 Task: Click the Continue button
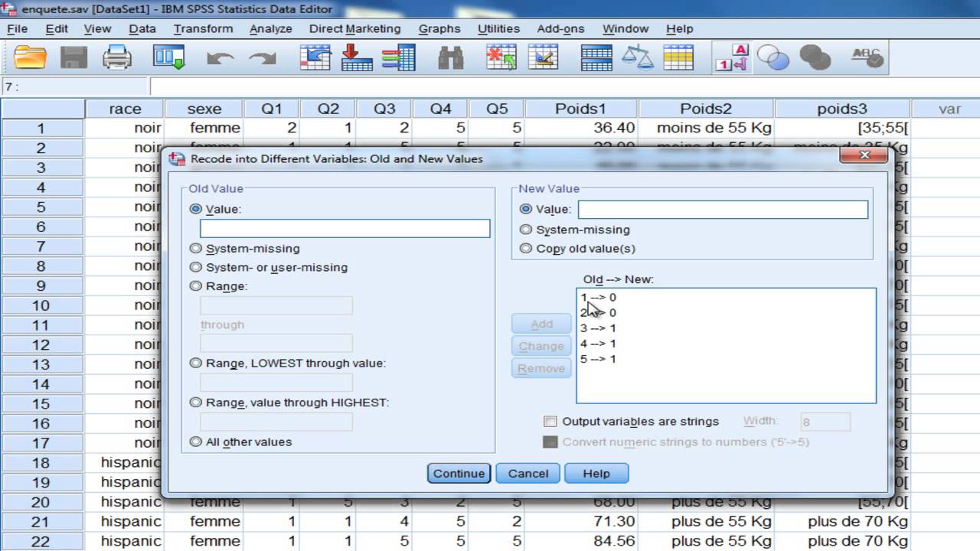pos(459,473)
